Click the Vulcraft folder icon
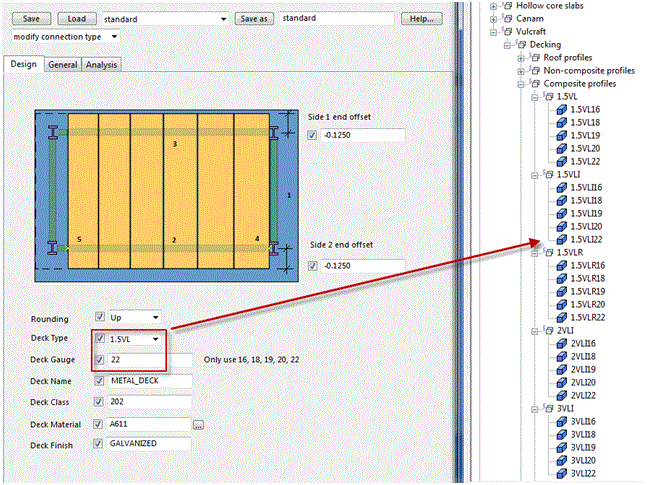This screenshot has height=485, width=647. coord(508,31)
